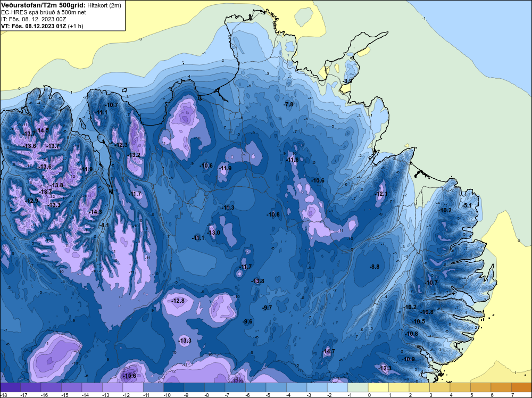
Task: Click the -10.9 temperature label
Action: (x=409, y=360)
